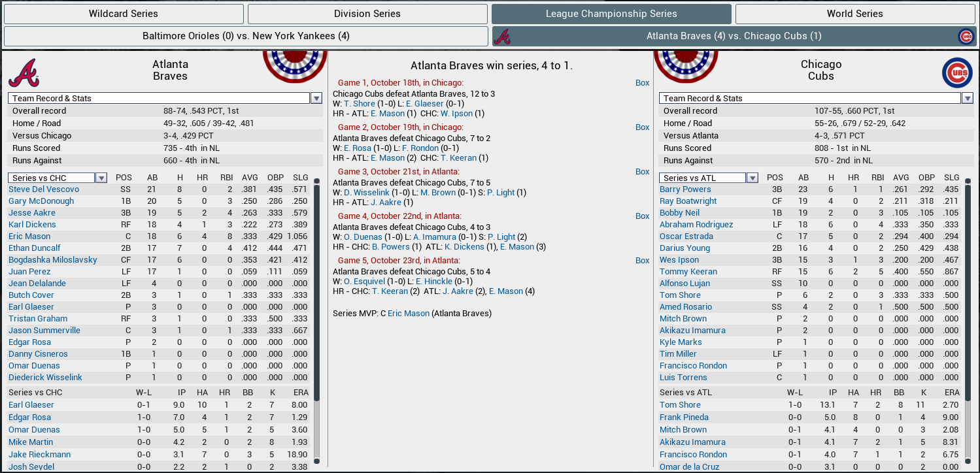Select Jesse Aakre in Braves batting list

[x=32, y=213]
